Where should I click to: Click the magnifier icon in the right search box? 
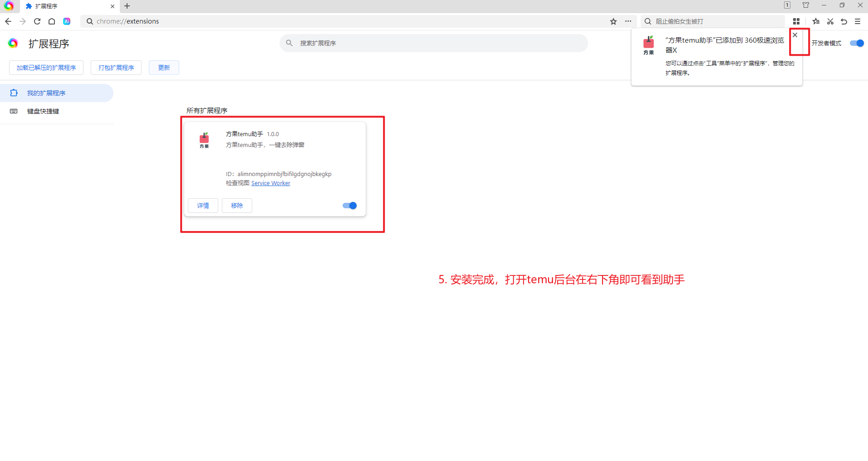click(648, 21)
